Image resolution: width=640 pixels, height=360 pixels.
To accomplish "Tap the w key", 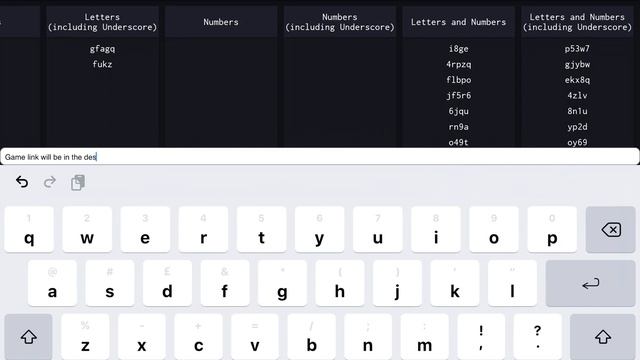I will click(87, 230).
